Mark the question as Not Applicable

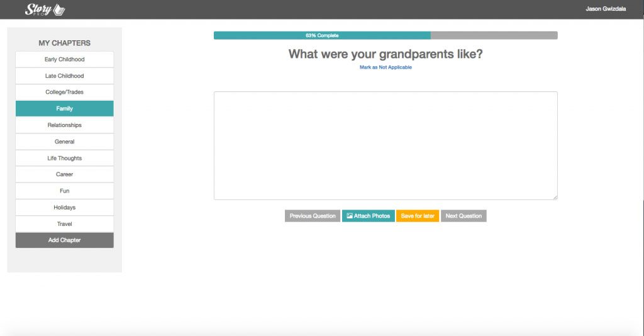click(x=386, y=67)
